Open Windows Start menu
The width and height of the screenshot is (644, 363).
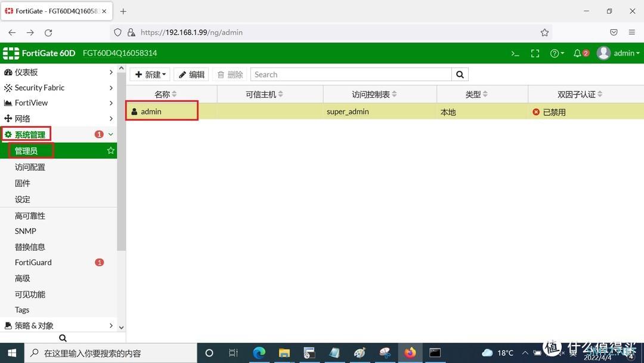click(13, 353)
